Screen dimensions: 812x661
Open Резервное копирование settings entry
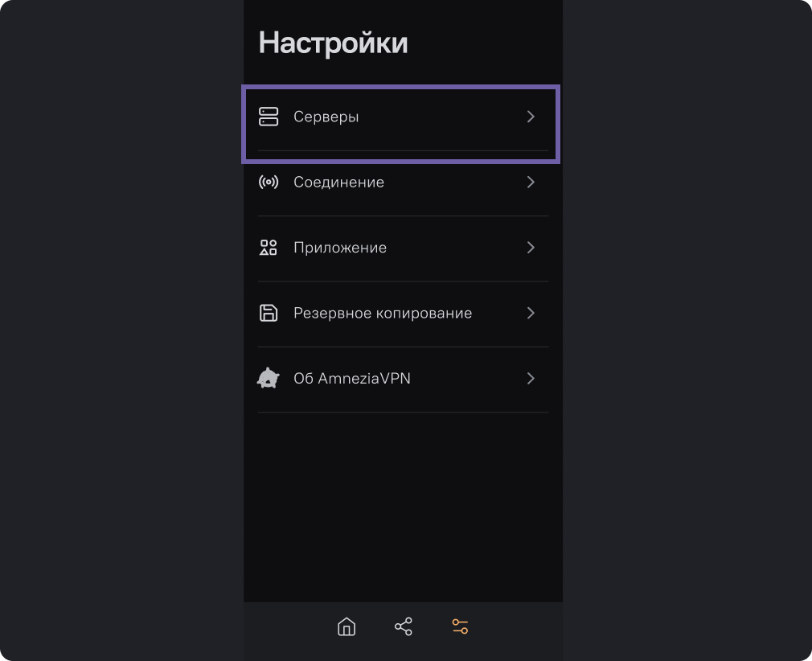[x=403, y=314]
